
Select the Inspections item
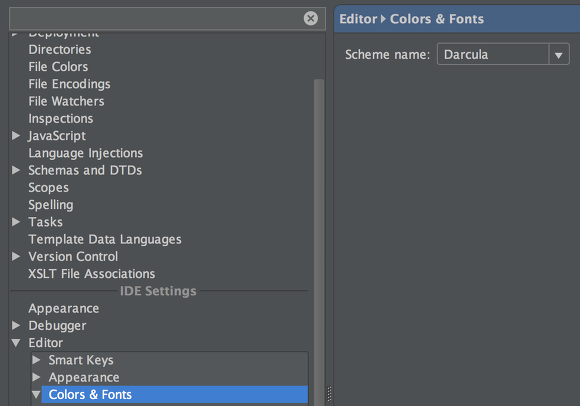pyautogui.click(x=61, y=118)
